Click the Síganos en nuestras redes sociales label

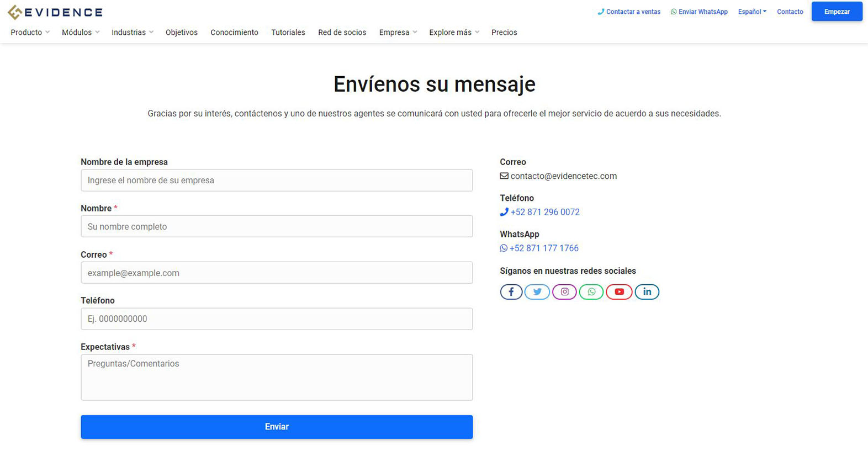[x=568, y=271]
